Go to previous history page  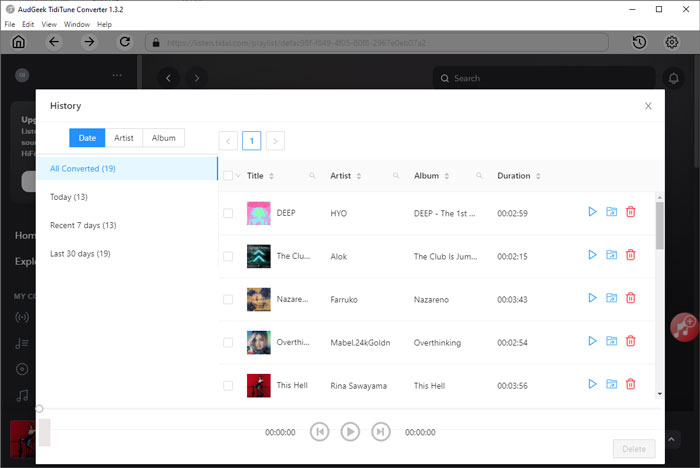pyautogui.click(x=228, y=141)
